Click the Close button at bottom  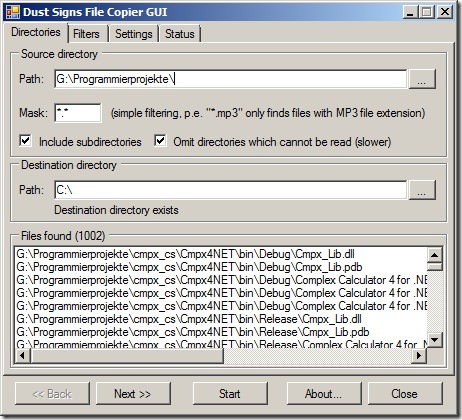tap(405, 394)
